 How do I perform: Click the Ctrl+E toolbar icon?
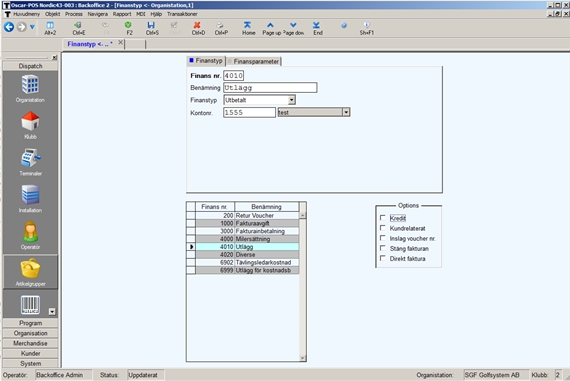coord(78,25)
